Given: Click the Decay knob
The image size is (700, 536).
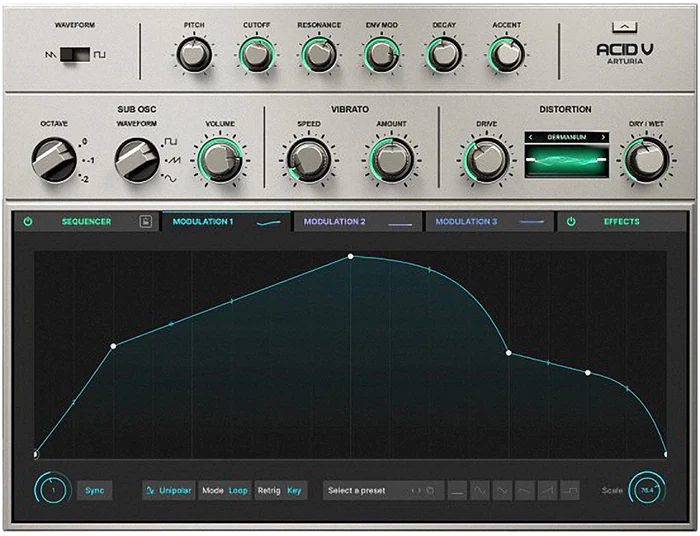Looking at the screenshot, I should click(x=444, y=54).
